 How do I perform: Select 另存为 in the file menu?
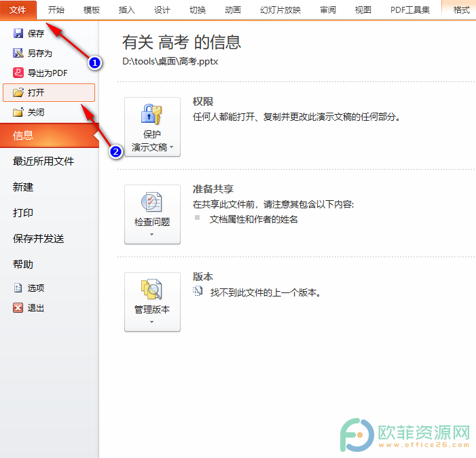[x=49, y=53]
